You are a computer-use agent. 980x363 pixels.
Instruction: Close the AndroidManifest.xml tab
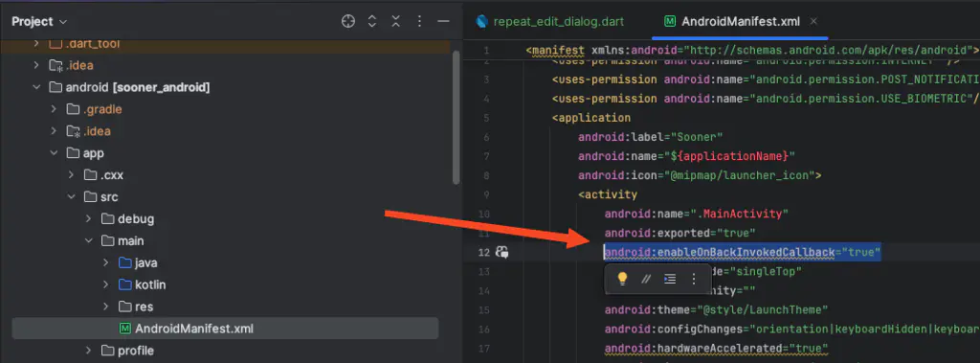coord(813,21)
